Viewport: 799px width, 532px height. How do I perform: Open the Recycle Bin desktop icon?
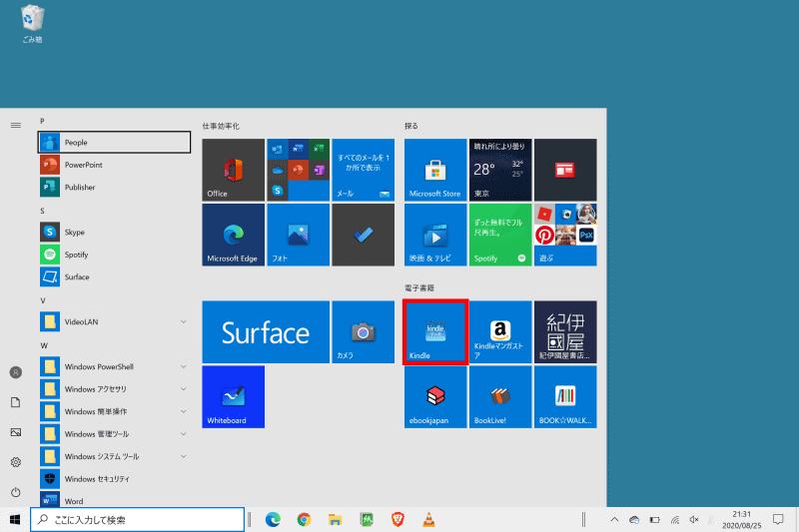pyautogui.click(x=32, y=23)
